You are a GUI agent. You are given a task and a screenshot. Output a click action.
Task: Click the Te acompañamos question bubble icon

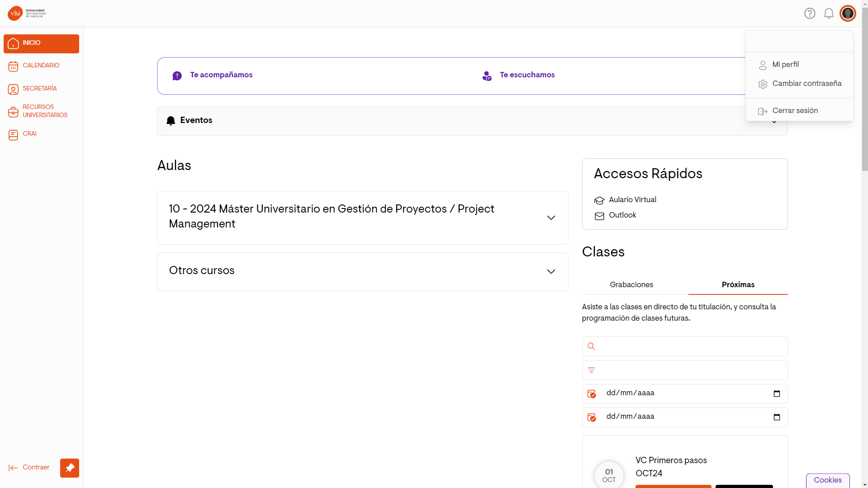pyautogui.click(x=177, y=76)
